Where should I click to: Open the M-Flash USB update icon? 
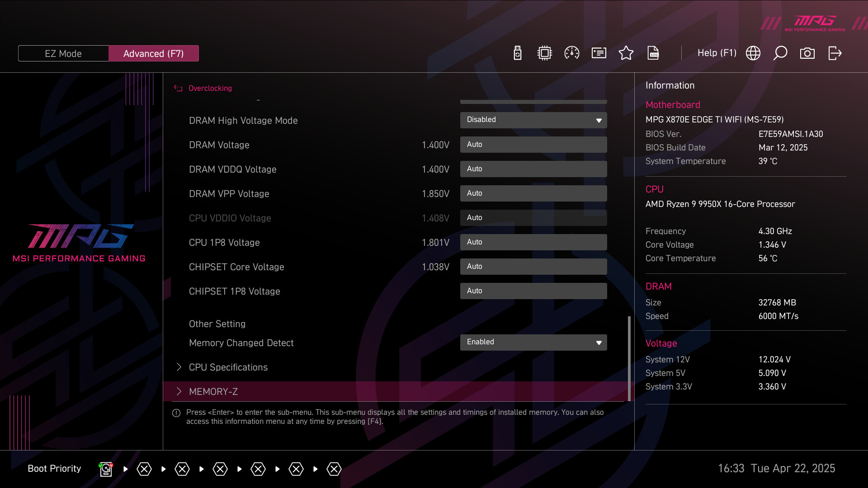click(518, 53)
